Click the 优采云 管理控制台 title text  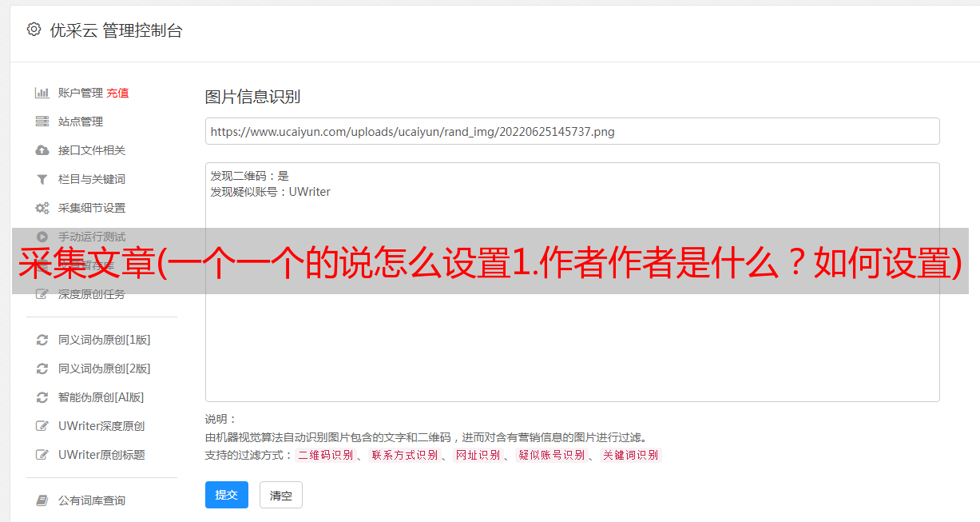pos(116,30)
